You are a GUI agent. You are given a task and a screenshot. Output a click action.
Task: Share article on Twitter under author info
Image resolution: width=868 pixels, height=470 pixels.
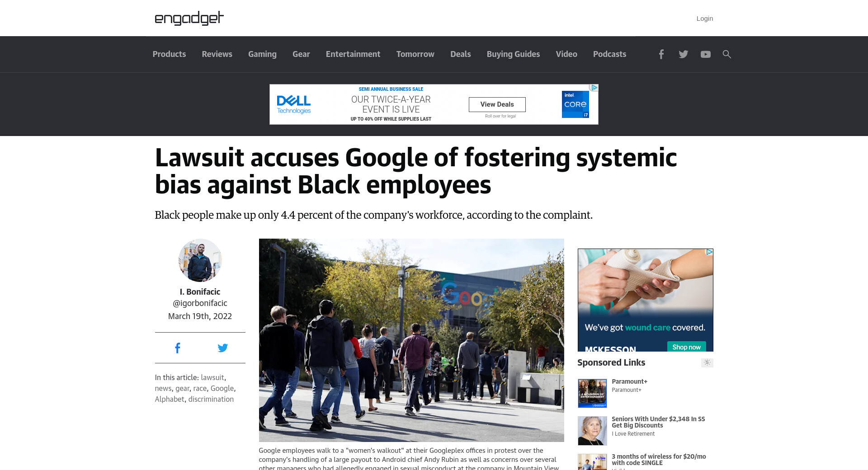click(x=222, y=348)
